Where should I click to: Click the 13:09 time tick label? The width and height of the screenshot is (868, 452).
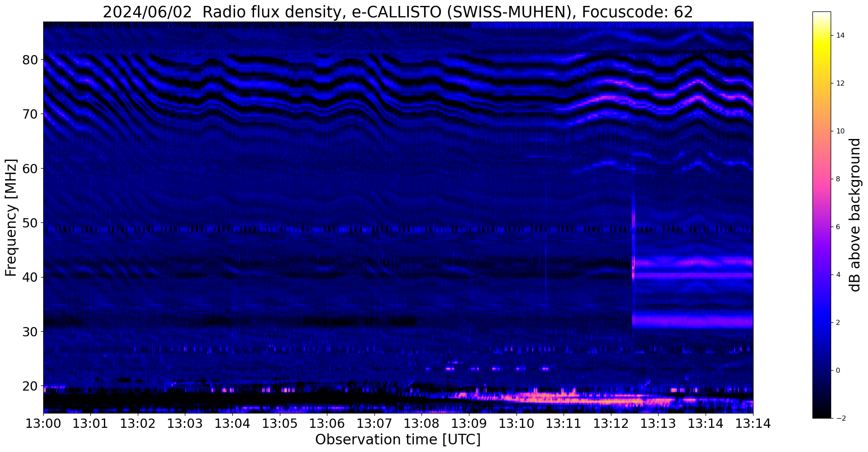pyautogui.click(x=469, y=423)
